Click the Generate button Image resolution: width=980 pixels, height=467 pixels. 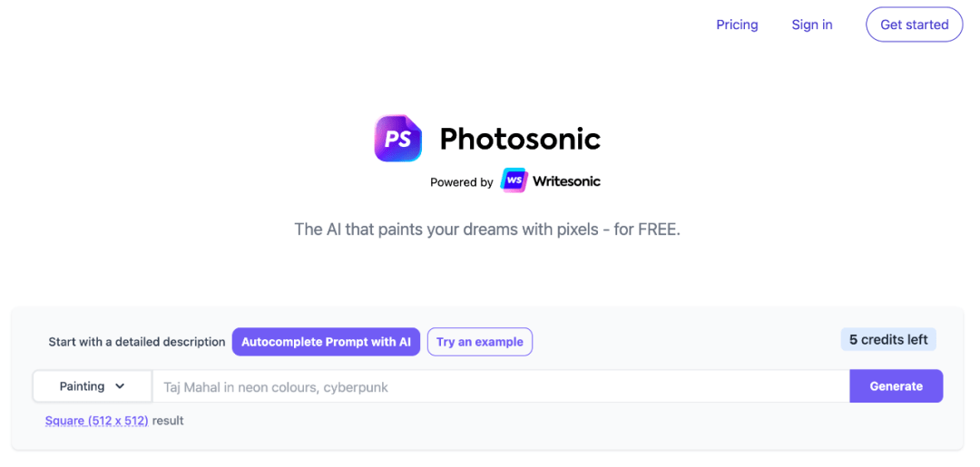[x=897, y=386]
